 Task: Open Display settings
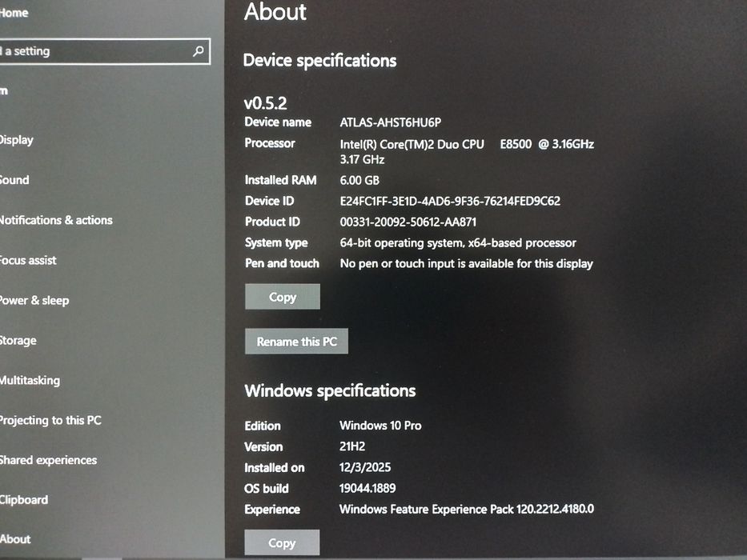coord(17,140)
